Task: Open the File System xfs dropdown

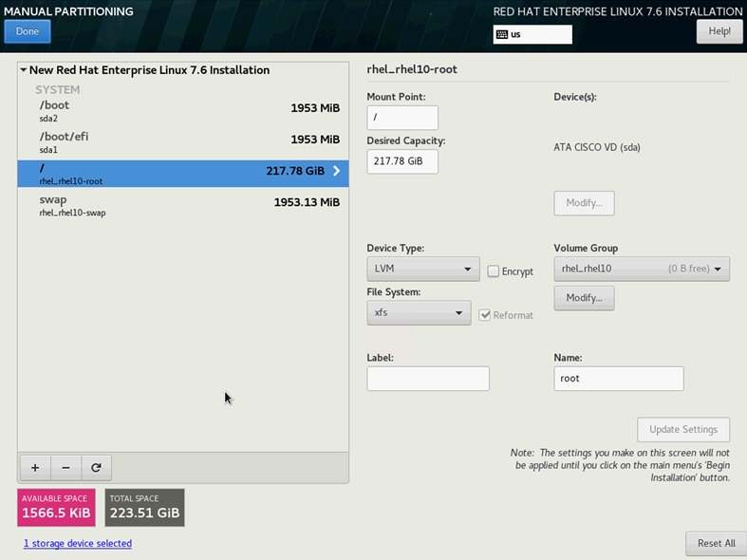Action: [x=419, y=313]
